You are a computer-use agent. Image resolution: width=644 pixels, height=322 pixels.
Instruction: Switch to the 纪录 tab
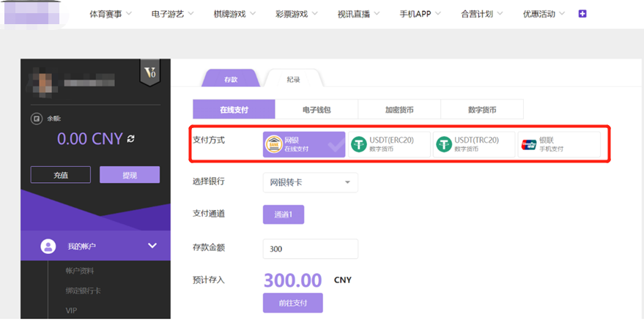293,79
